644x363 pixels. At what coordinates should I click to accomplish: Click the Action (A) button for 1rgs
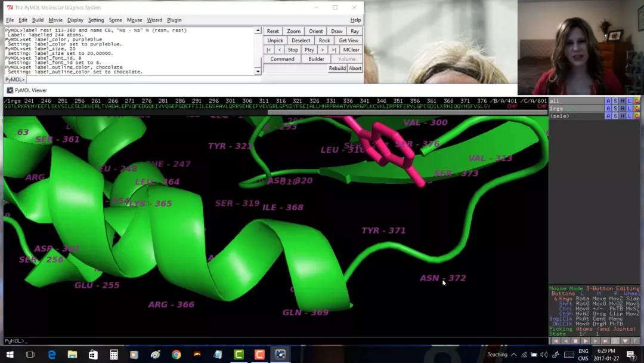pos(608,109)
